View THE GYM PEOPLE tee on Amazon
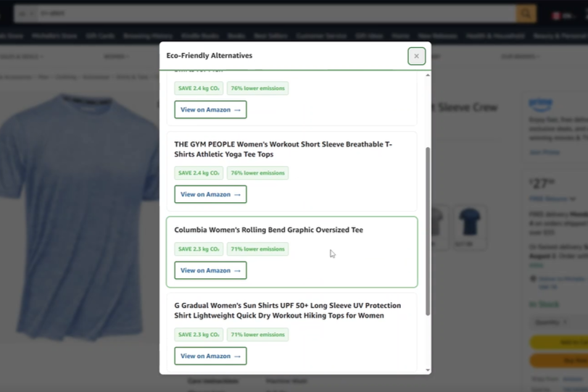The image size is (588, 392). [x=210, y=194]
